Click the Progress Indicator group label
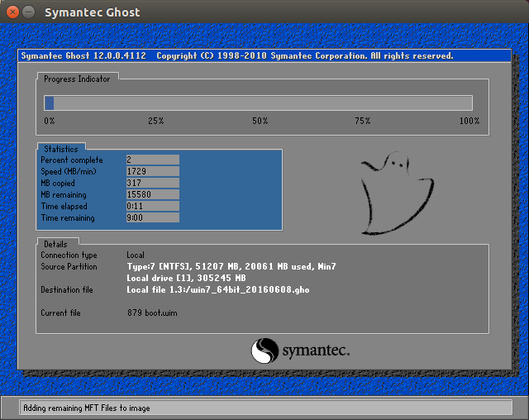The width and height of the screenshot is (529, 420). tap(77, 79)
